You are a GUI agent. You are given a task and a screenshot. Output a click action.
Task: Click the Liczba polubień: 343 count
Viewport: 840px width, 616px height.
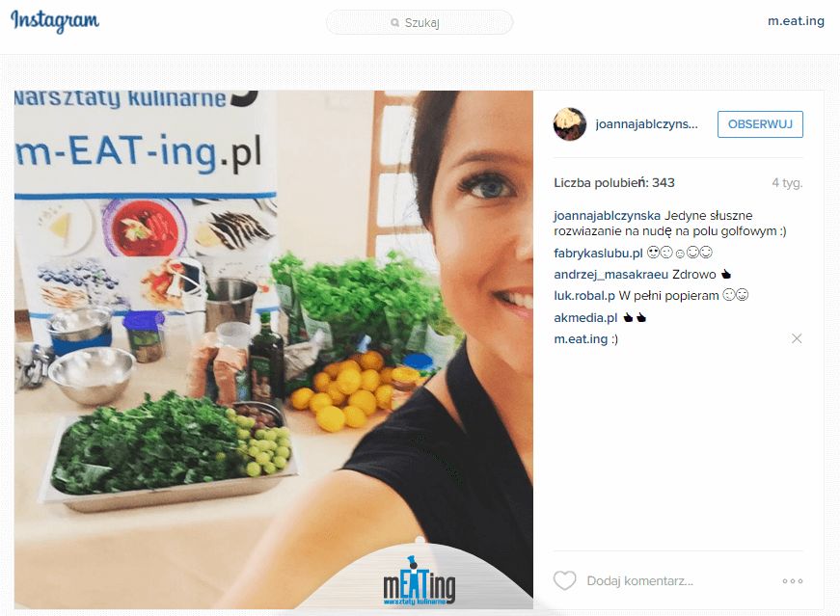click(x=614, y=182)
